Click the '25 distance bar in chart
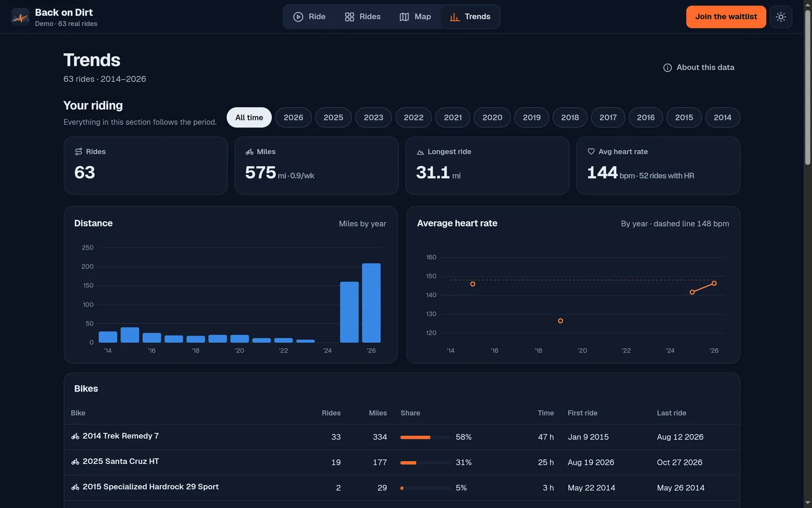This screenshot has height=508, width=812. click(x=349, y=312)
